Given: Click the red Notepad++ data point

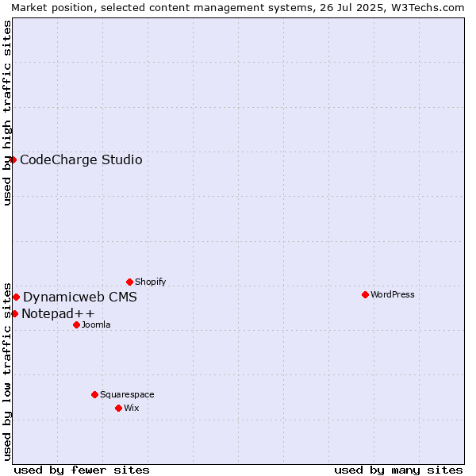Looking at the screenshot, I should (14, 313).
